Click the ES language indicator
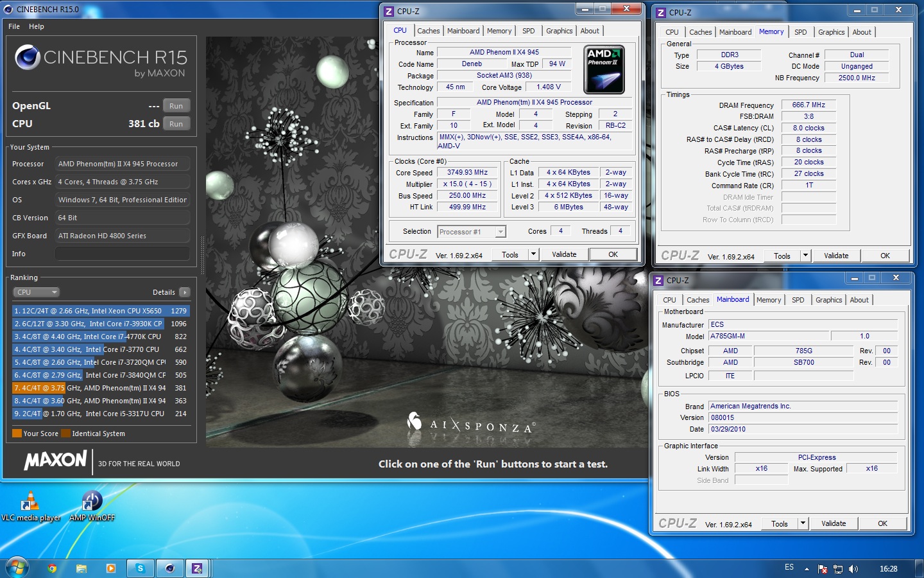 [x=789, y=567]
